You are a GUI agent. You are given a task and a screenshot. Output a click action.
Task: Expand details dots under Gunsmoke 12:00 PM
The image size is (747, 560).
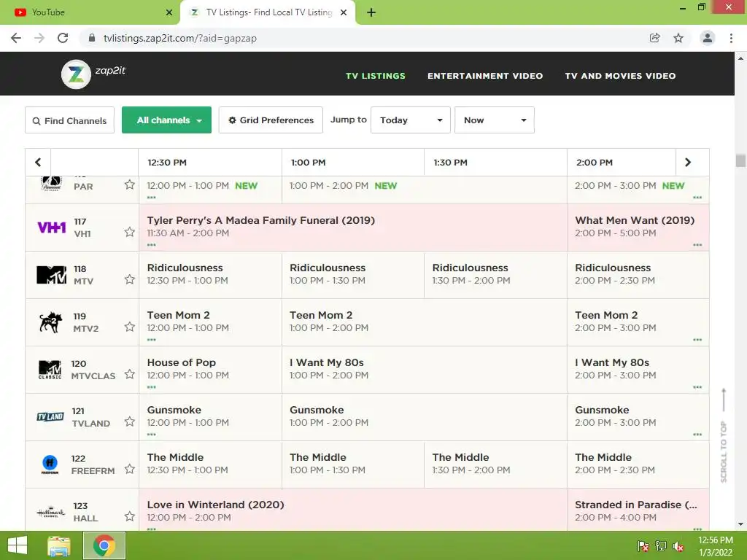(x=152, y=435)
